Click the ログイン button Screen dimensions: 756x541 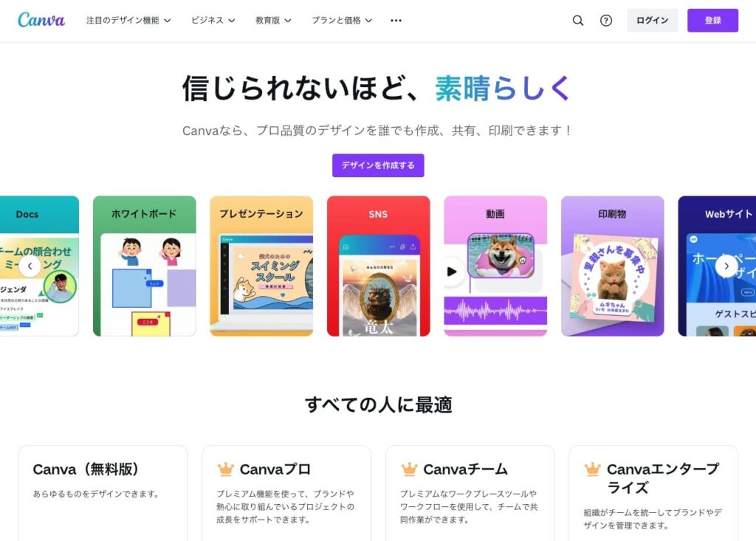click(653, 20)
